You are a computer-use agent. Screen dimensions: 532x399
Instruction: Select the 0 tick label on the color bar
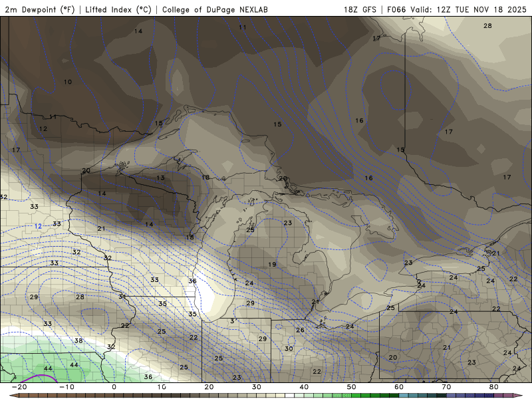(114, 387)
